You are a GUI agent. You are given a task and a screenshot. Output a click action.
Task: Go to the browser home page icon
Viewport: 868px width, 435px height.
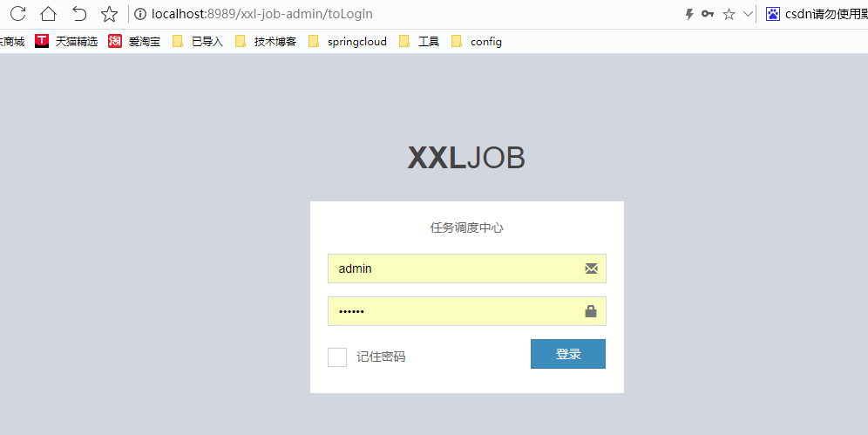[48, 13]
